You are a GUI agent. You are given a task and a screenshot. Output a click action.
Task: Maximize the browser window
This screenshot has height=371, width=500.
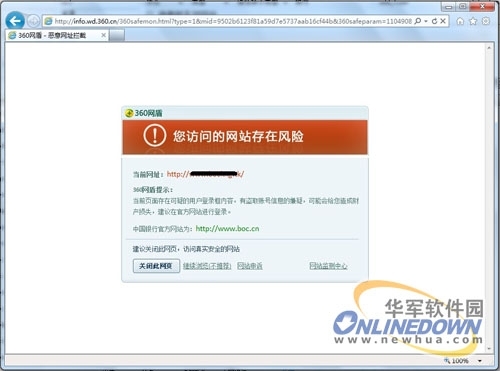pos(463,6)
